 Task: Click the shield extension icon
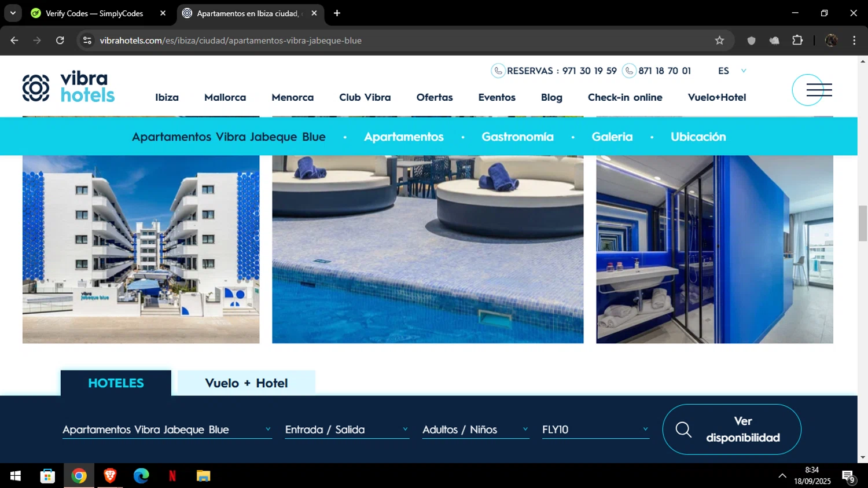tap(751, 41)
